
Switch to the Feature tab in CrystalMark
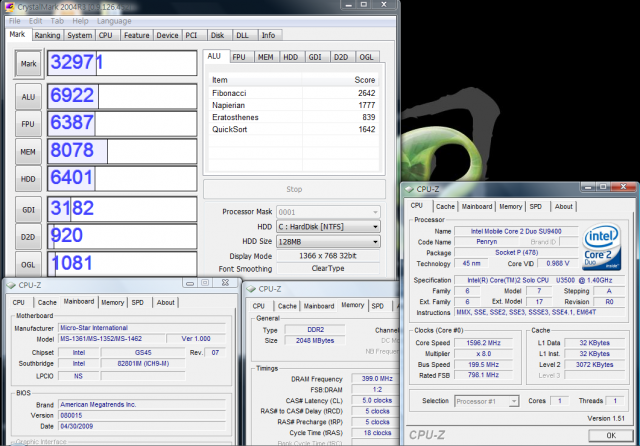pyautogui.click(x=137, y=35)
